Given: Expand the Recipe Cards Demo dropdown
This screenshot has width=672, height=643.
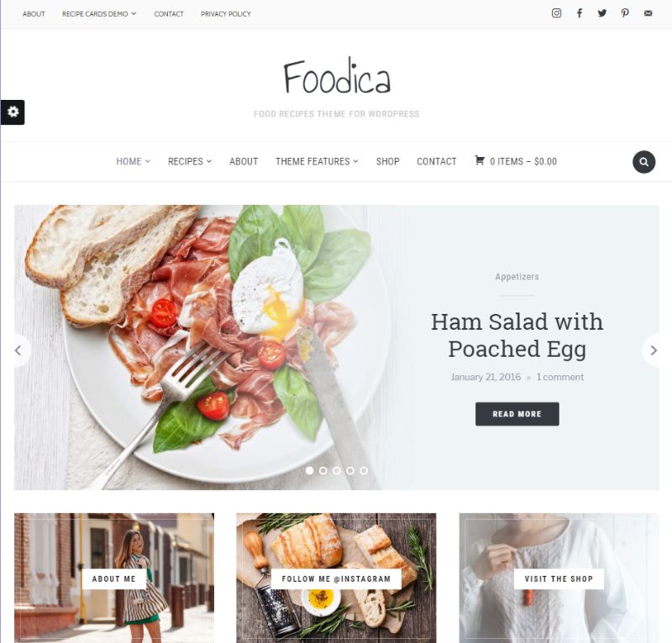Looking at the screenshot, I should (x=99, y=14).
